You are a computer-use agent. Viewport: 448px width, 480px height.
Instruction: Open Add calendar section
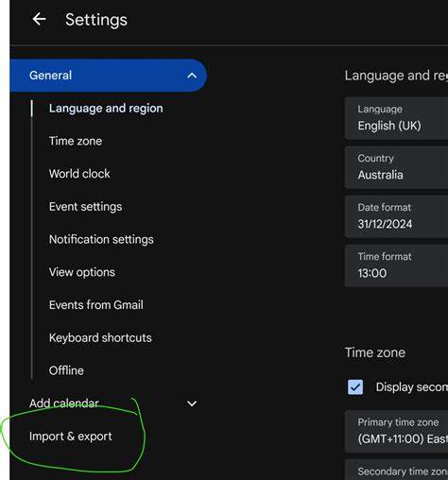[x=64, y=403]
